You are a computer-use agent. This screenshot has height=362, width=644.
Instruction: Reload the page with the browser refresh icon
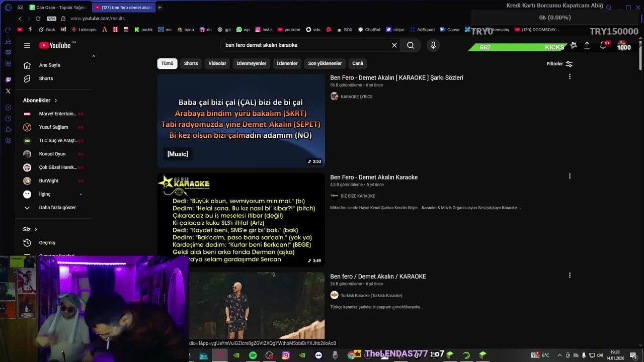coord(38,19)
